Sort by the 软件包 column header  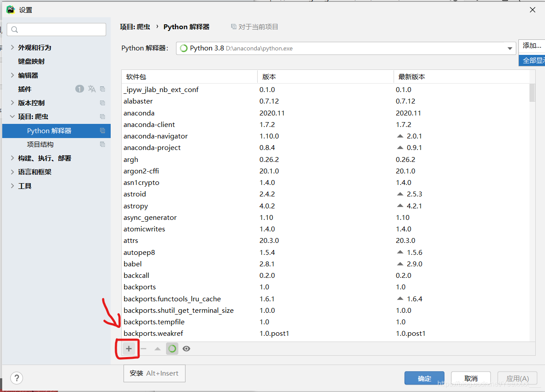(189, 77)
